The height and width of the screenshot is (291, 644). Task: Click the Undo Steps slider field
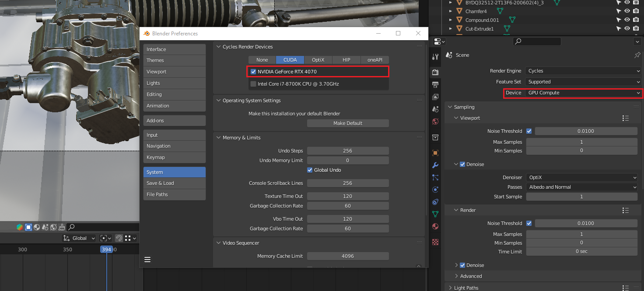point(348,151)
